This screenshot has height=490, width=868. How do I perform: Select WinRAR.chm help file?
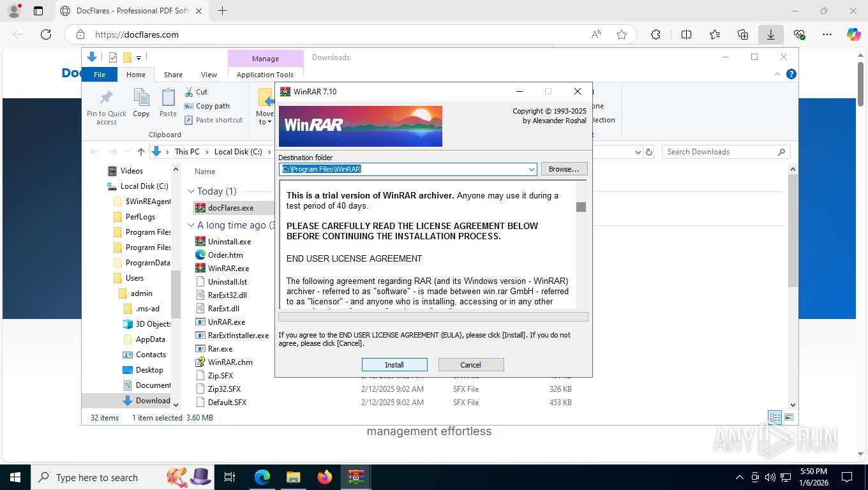(x=230, y=362)
